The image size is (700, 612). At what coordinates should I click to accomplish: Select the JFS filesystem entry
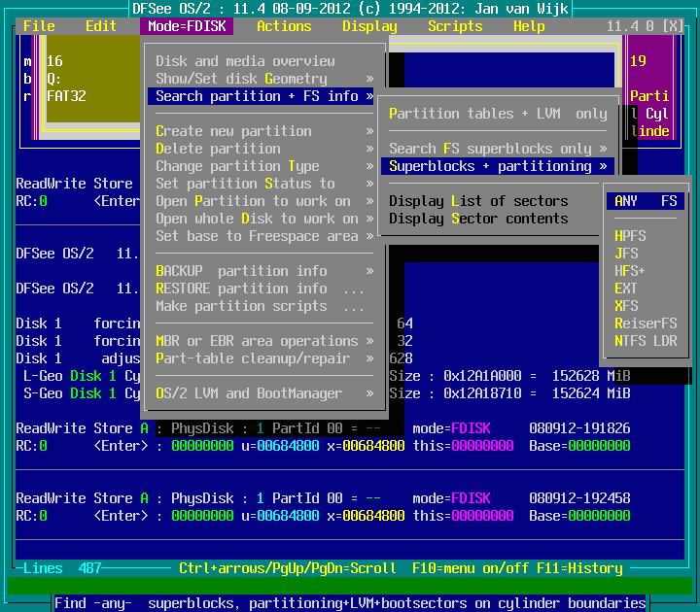point(626,254)
